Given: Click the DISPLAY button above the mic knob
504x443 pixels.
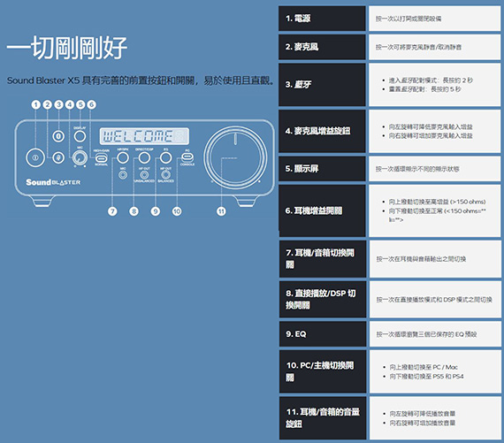Looking at the screenshot, I should click(80, 136).
